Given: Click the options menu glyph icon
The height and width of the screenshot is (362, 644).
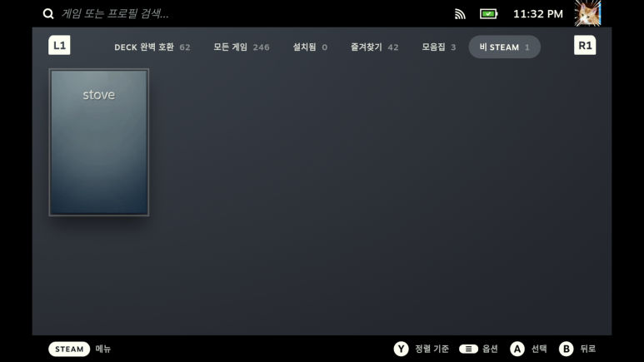Looking at the screenshot, I should point(468,349).
